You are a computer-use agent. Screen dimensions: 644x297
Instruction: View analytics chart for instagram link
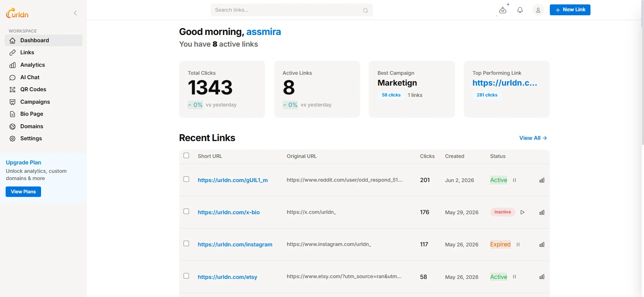click(542, 244)
